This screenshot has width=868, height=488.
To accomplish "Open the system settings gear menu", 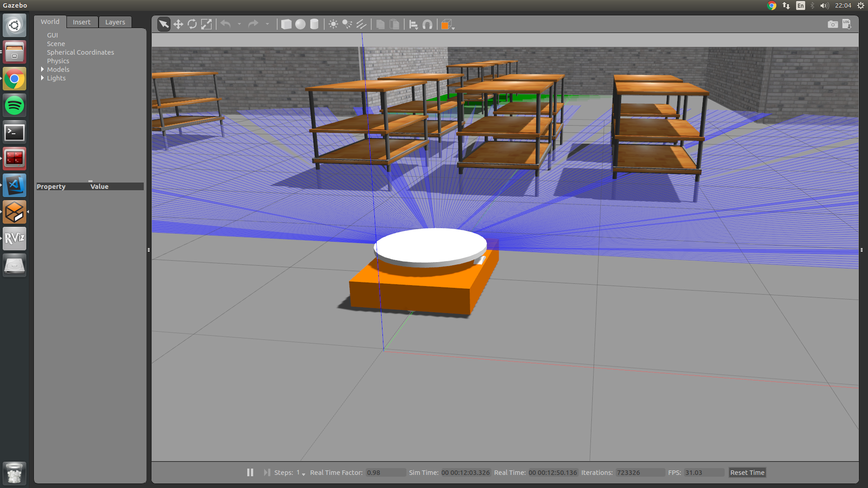I will (861, 5).
